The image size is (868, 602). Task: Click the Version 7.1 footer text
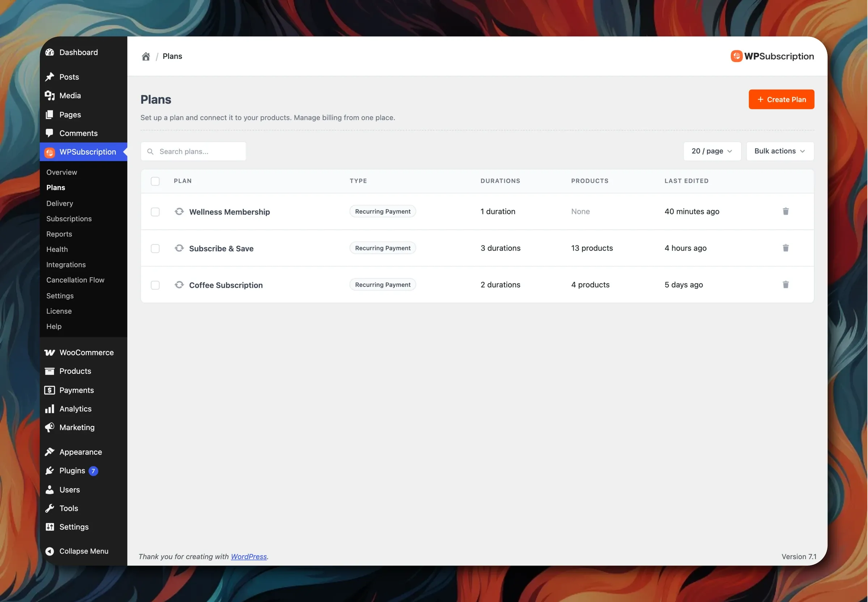(x=799, y=556)
